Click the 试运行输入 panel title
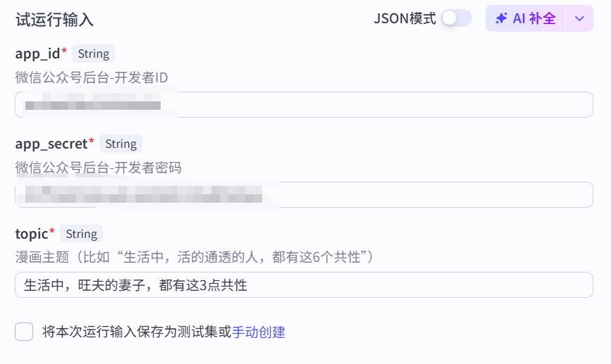This screenshot has width=611, height=364. tap(54, 20)
